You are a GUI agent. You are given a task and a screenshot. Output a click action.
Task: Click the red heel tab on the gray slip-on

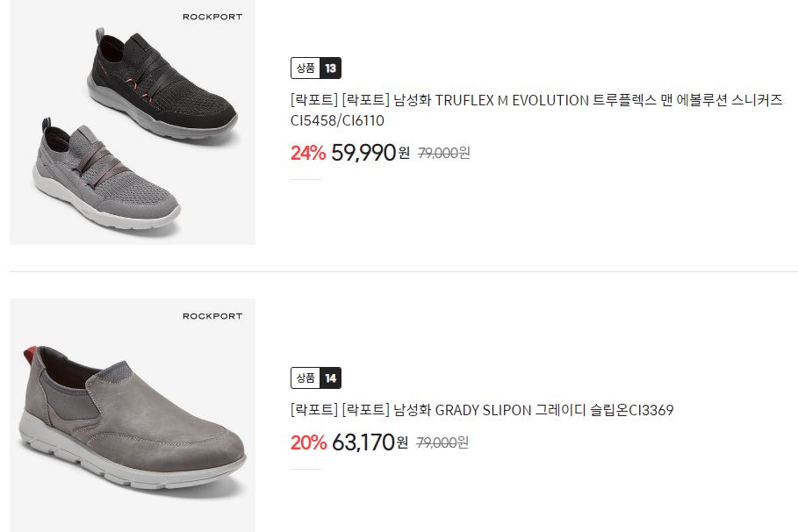pos(30,356)
